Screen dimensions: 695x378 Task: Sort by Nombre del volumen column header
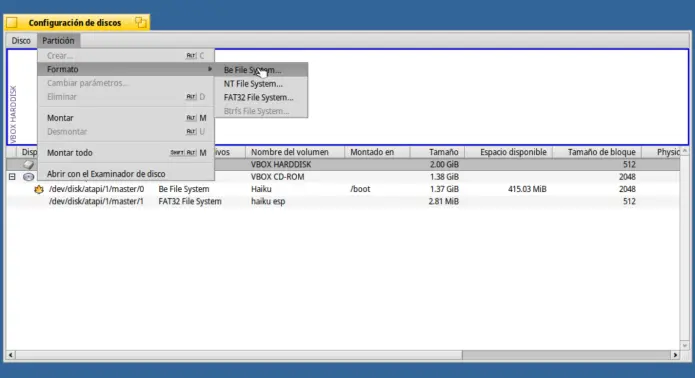[295, 152]
